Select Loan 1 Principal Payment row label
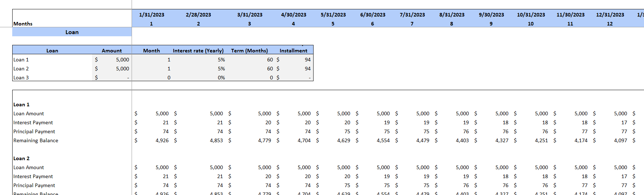Screen dimensions: 644x195 click(34, 131)
